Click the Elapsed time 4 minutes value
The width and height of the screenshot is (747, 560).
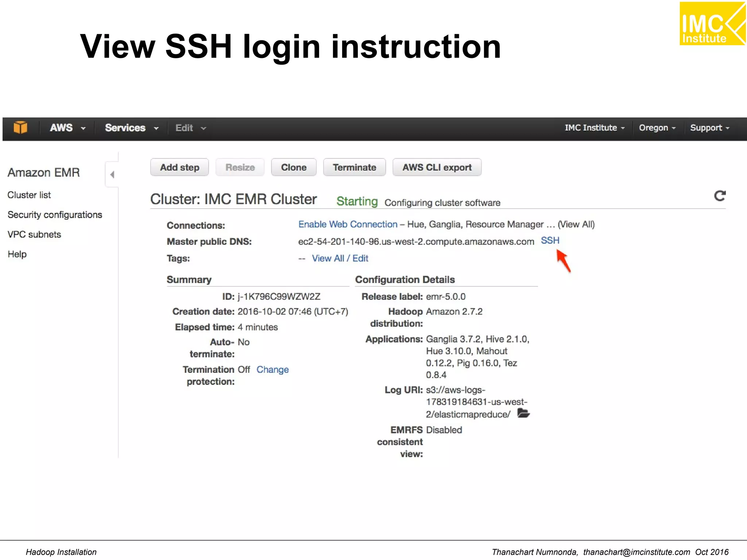pyautogui.click(x=258, y=327)
